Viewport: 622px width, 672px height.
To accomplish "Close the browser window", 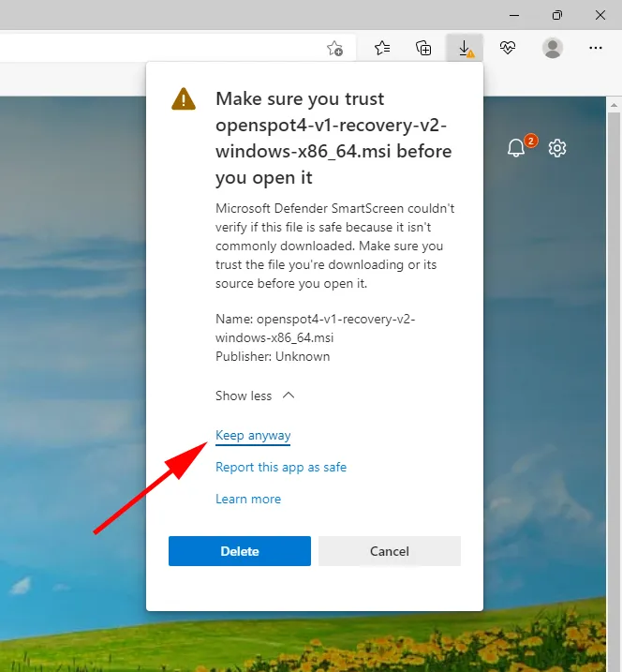I will [x=600, y=15].
